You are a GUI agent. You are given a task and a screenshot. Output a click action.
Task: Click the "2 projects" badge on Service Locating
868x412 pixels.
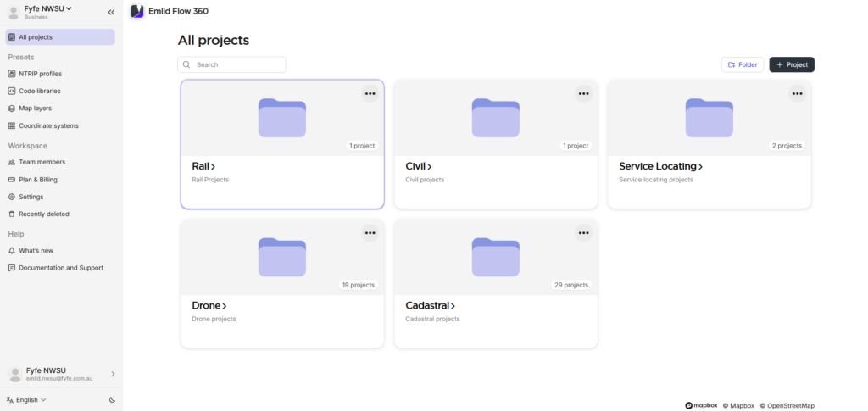coord(787,146)
